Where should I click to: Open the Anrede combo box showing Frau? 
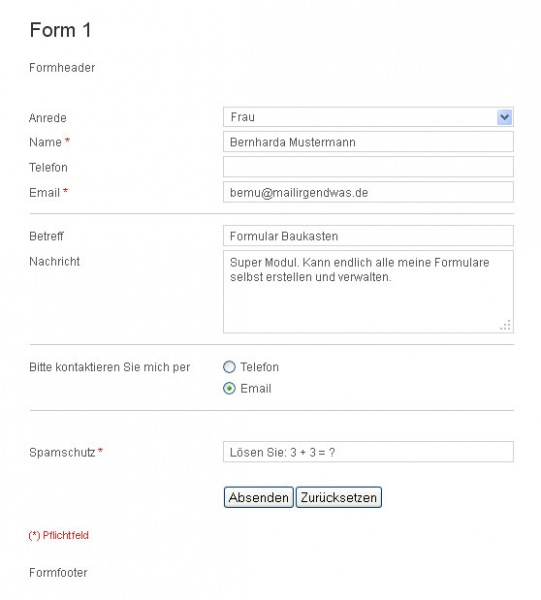[x=368, y=117]
